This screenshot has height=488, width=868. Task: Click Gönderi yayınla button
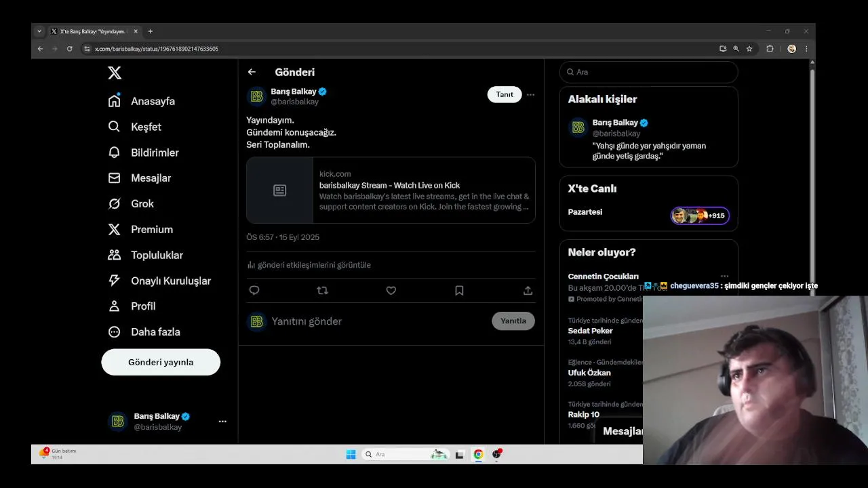[x=161, y=362]
